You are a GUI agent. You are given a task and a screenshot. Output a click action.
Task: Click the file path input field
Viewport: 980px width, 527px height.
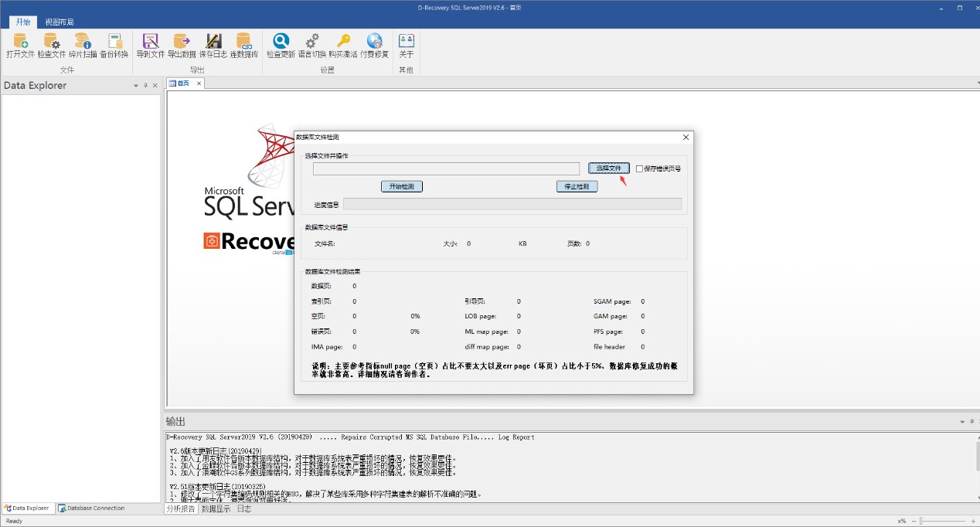(x=446, y=168)
